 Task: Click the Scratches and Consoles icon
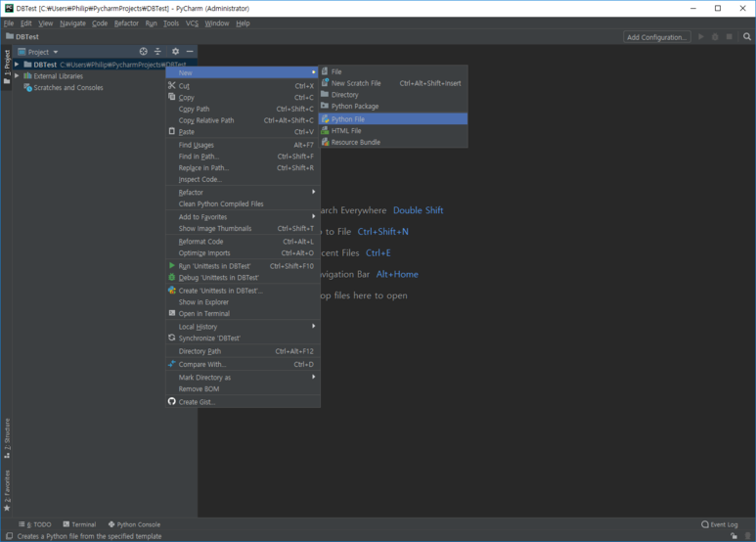pyautogui.click(x=28, y=88)
